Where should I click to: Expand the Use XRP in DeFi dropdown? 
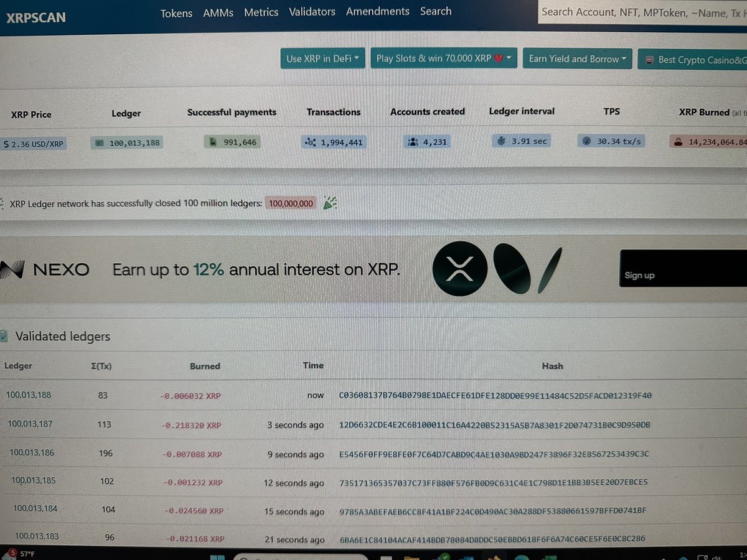pyautogui.click(x=323, y=58)
